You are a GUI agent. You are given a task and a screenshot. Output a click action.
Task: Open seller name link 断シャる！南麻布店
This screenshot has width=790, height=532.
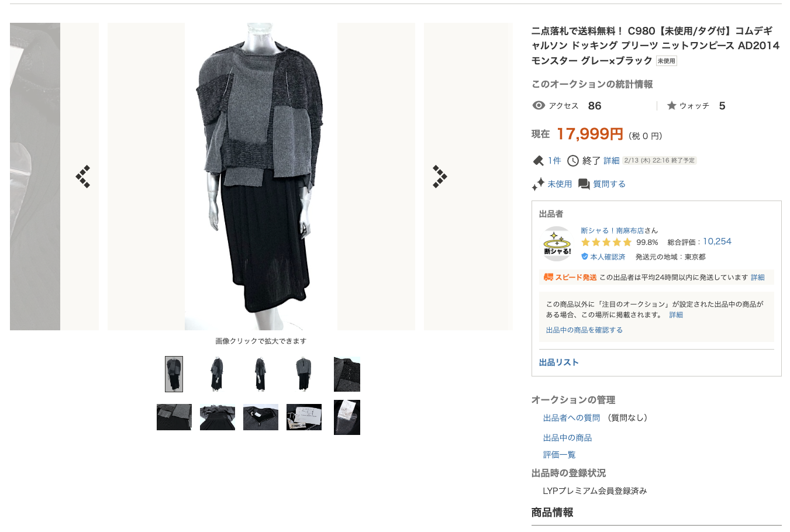(612, 230)
